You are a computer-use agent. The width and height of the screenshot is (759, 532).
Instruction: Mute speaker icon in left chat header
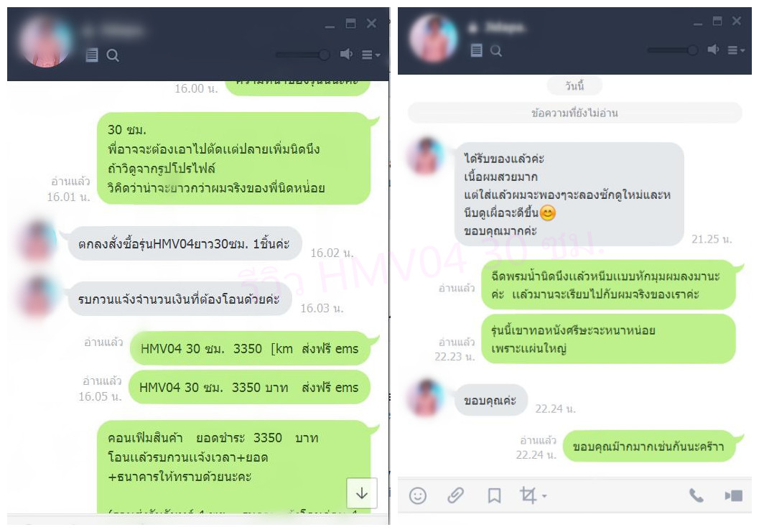click(x=345, y=54)
